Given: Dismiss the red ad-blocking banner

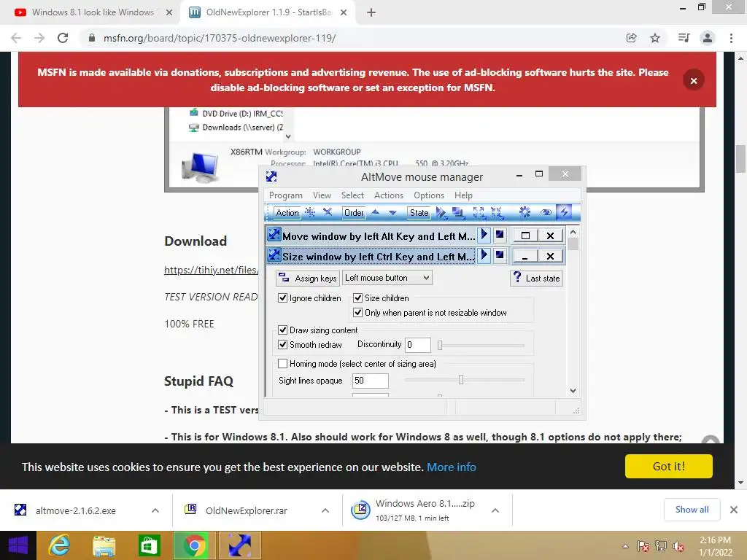Looking at the screenshot, I should click(x=694, y=80).
